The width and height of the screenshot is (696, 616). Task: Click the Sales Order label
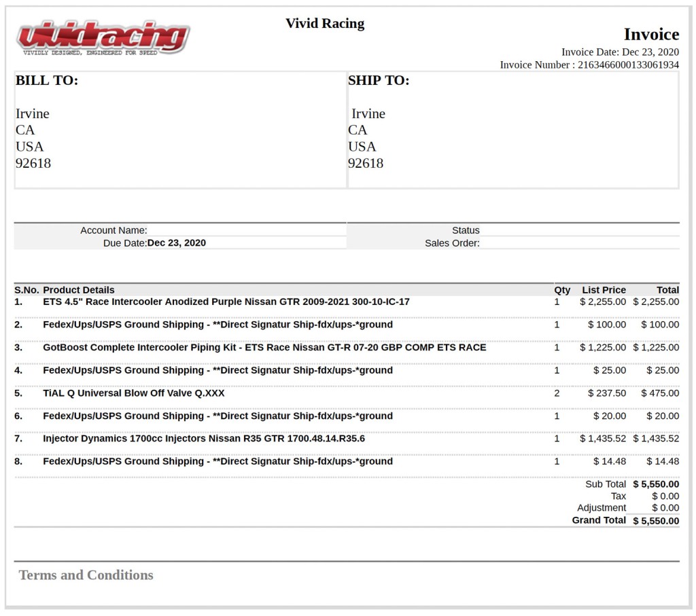(x=452, y=243)
